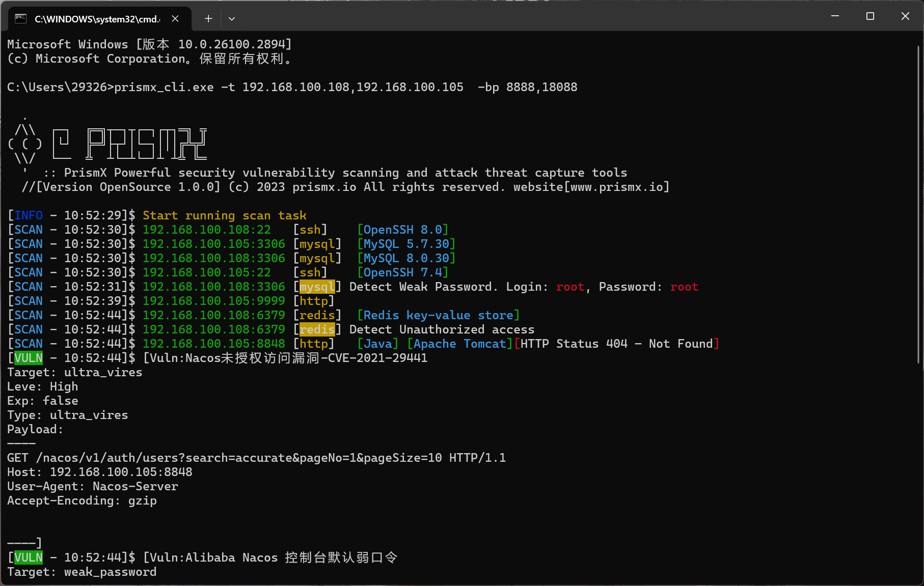Screen dimensions: 924x586
Task: Click '[Redis key-value store]' text
Action: click(439, 316)
